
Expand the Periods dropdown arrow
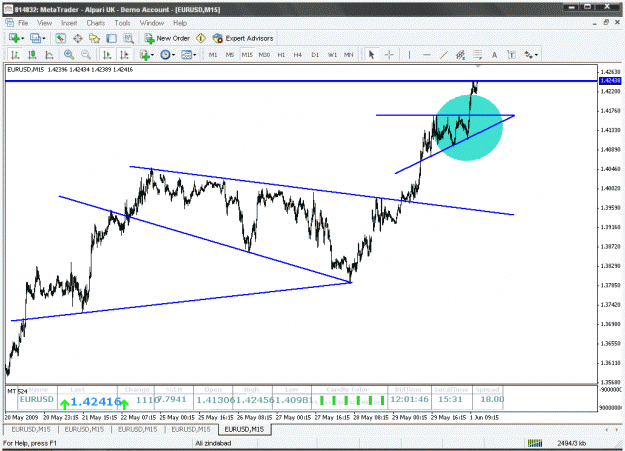click(173, 55)
